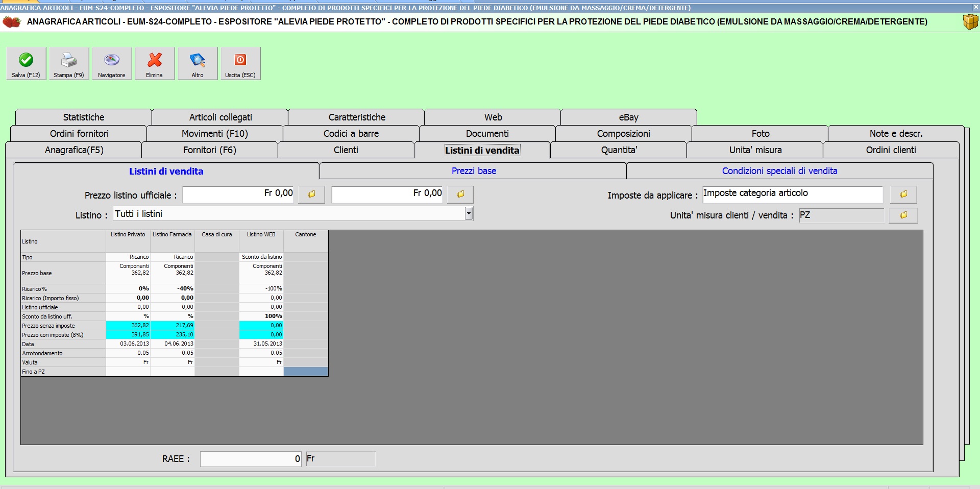
Task: Click the Imposte da applicare field
Action: (x=793, y=194)
